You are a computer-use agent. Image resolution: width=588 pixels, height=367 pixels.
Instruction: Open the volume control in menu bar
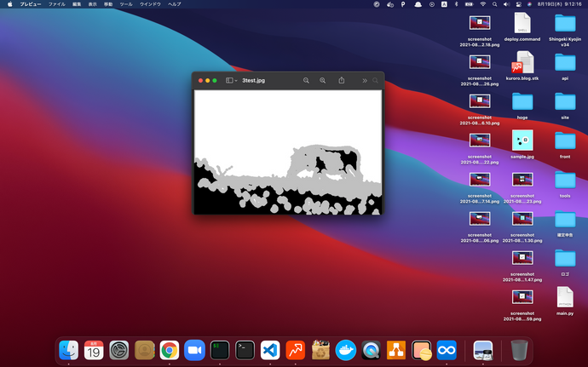pos(507,4)
